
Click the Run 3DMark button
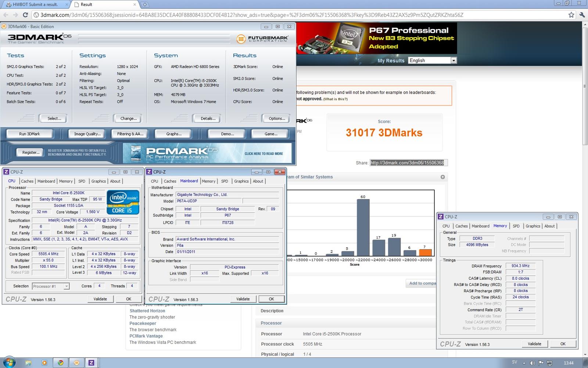click(x=29, y=134)
